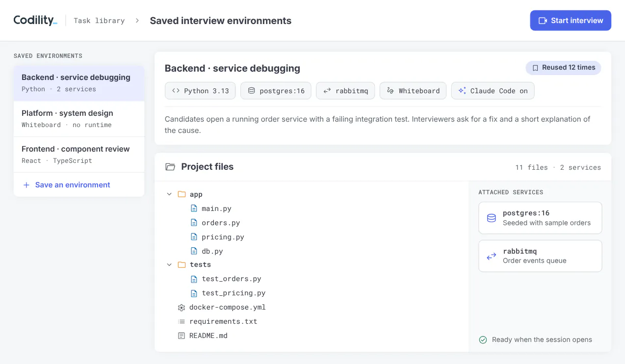Viewport: 625px width, 364px height.
Task: Open docker-compose.yml in the file tree
Action: (x=228, y=307)
